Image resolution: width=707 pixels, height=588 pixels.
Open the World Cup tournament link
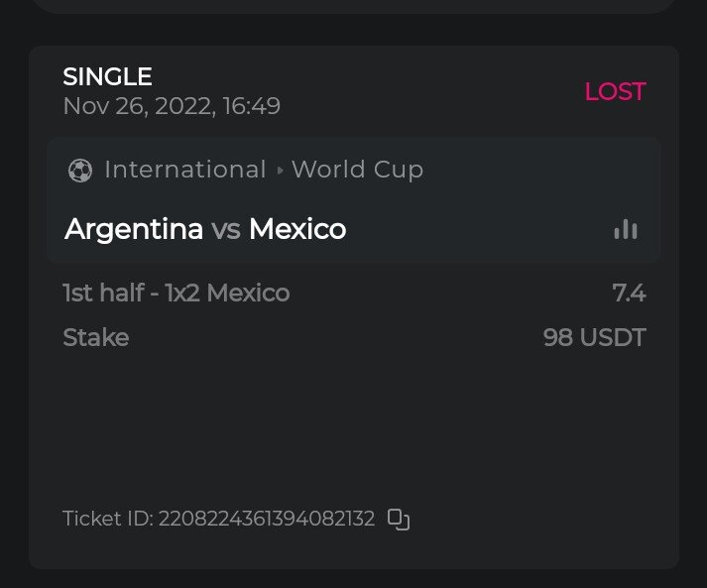(357, 170)
